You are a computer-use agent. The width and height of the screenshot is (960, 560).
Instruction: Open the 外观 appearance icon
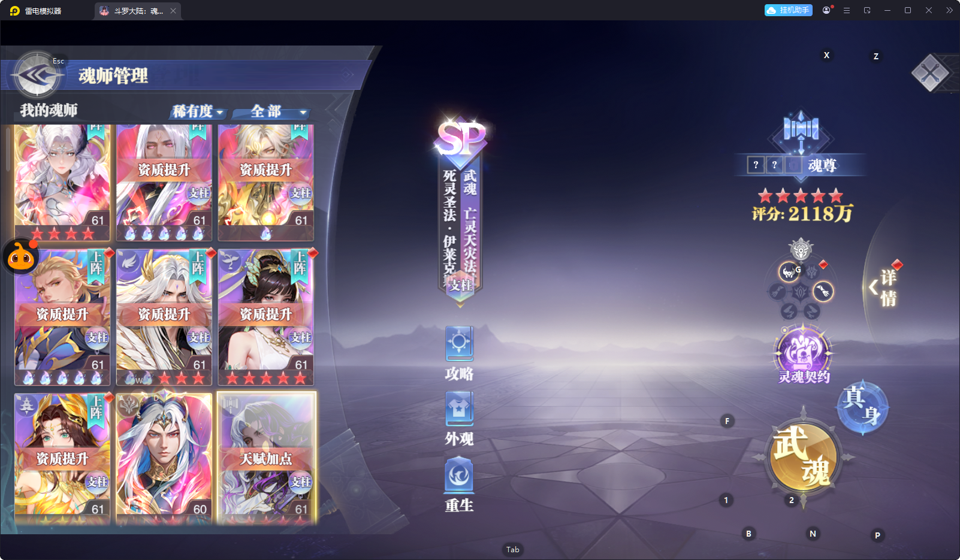(x=460, y=419)
